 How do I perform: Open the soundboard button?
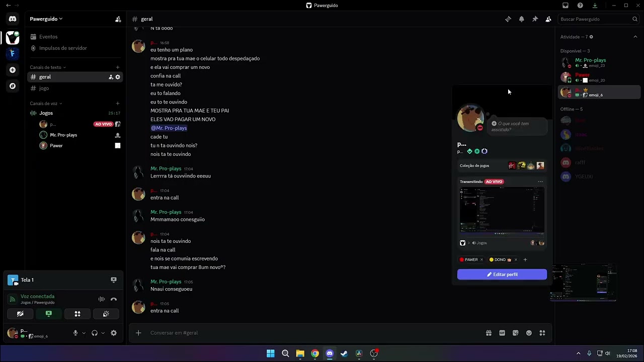(106, 314)
